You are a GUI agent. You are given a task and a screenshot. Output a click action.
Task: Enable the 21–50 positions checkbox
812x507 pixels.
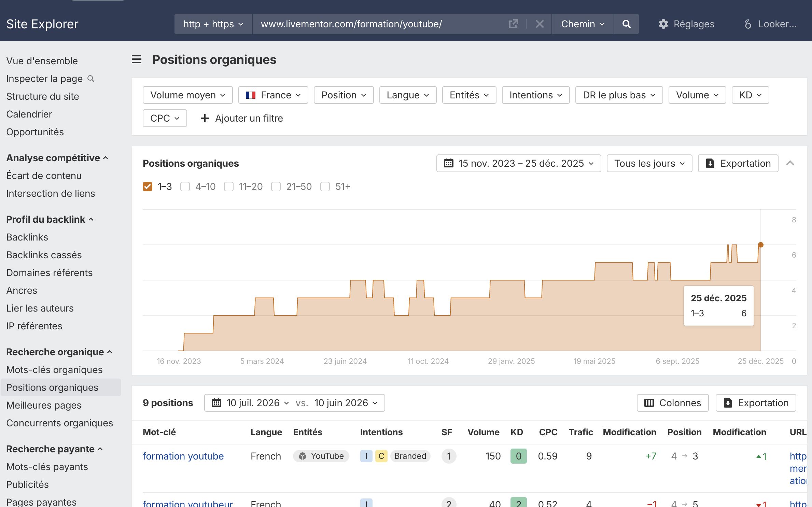pyautogui.click(x=276, y=187)
